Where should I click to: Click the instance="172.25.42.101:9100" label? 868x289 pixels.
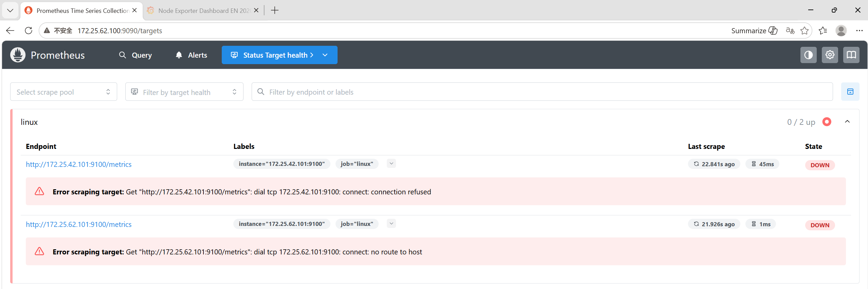(282, 164)
